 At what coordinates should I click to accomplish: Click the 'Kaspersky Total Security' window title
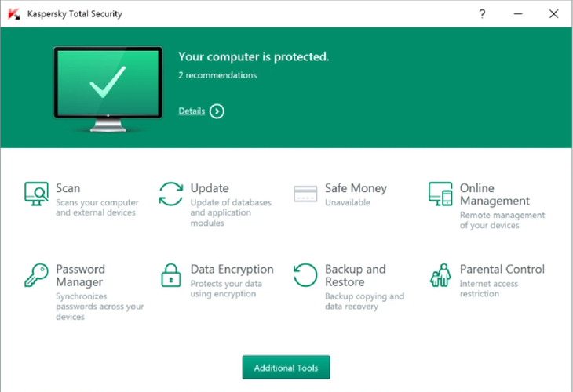click(75, 14)
